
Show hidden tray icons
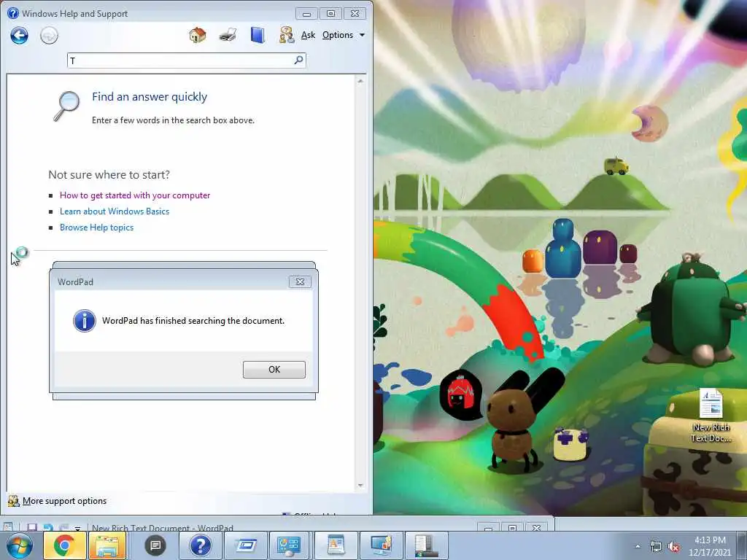point(638,546)
